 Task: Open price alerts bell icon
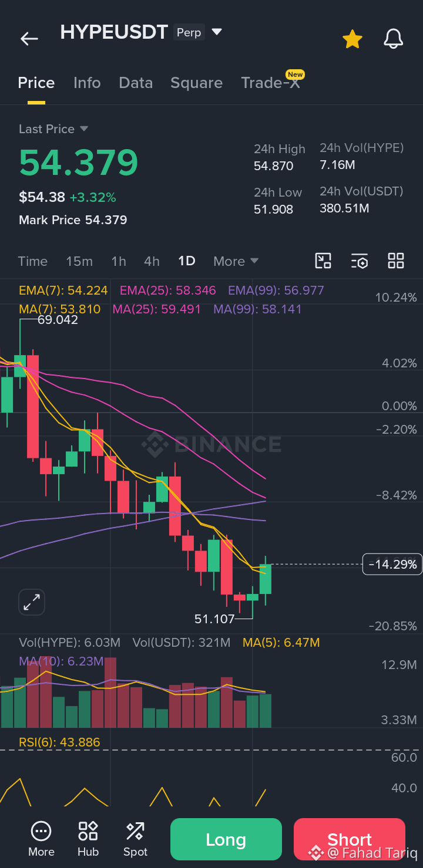[x=394, y=39]
